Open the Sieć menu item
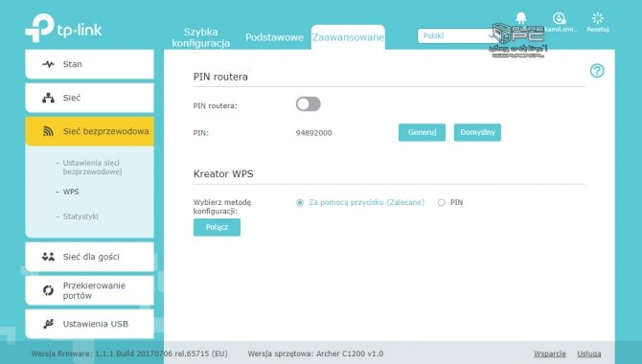The image size is (642, 364). coord(89,98)
